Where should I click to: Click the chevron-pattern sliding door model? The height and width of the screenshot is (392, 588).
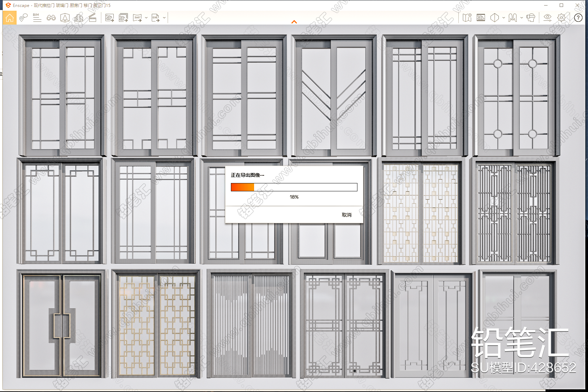334,95
